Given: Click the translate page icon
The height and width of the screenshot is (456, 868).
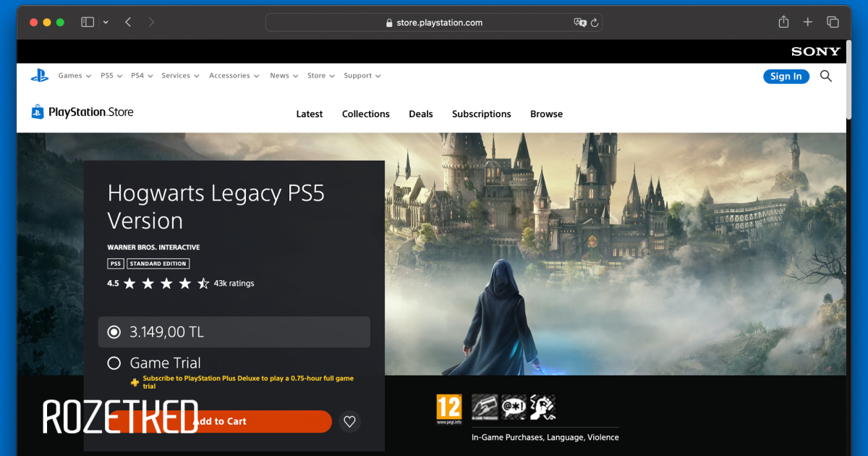Looking at the screenshot, I should pos(579,22).
